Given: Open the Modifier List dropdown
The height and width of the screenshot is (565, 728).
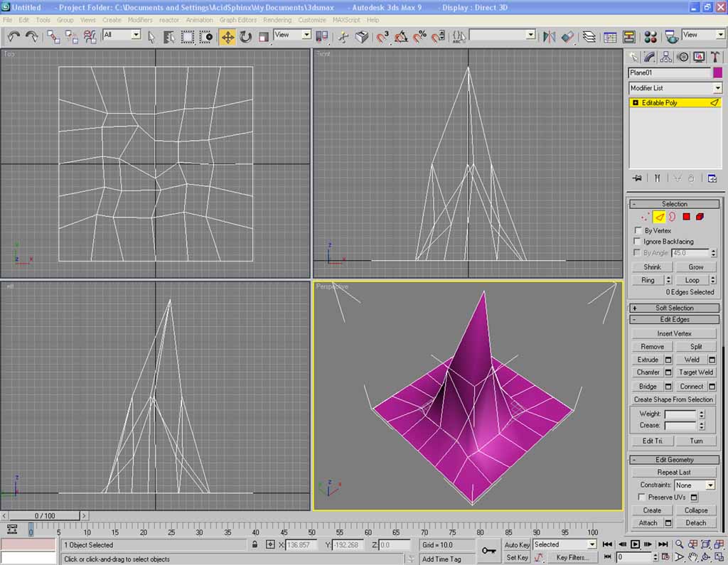Looking at the screenshot, I should pyautogui.click(x=675, y=88).
